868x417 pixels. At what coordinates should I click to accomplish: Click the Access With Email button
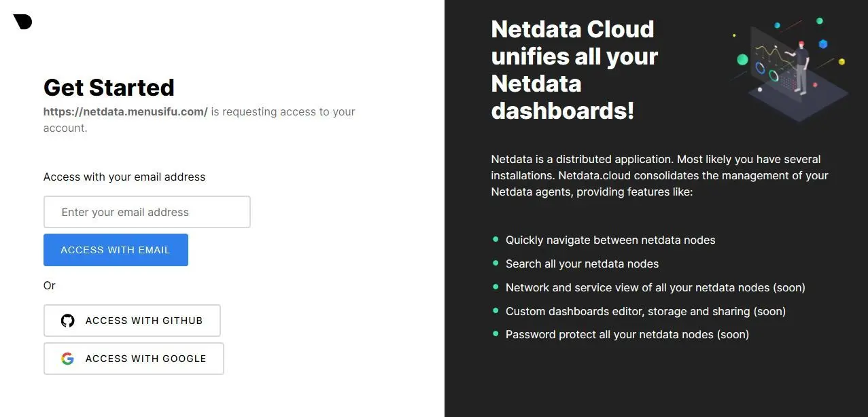[x=116, y=250]
